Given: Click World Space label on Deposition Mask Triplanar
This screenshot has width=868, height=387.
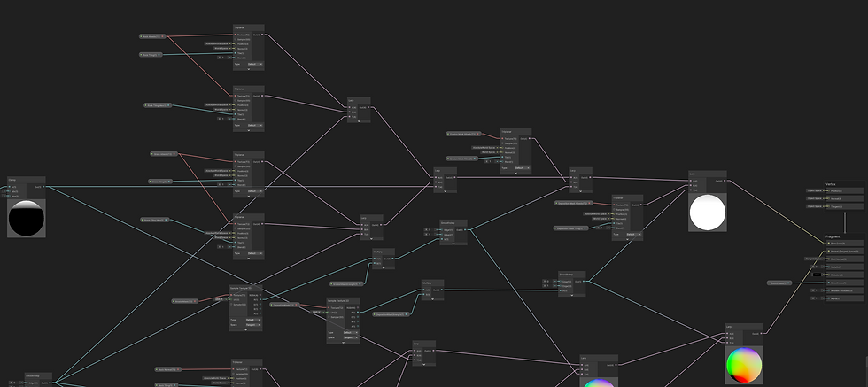Looking at the screenshot, I should click(601, 219).
